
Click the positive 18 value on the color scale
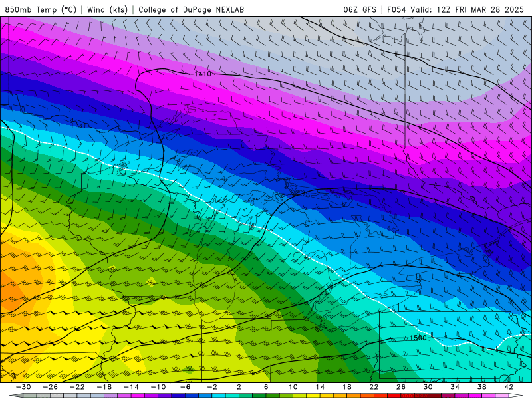347,387
